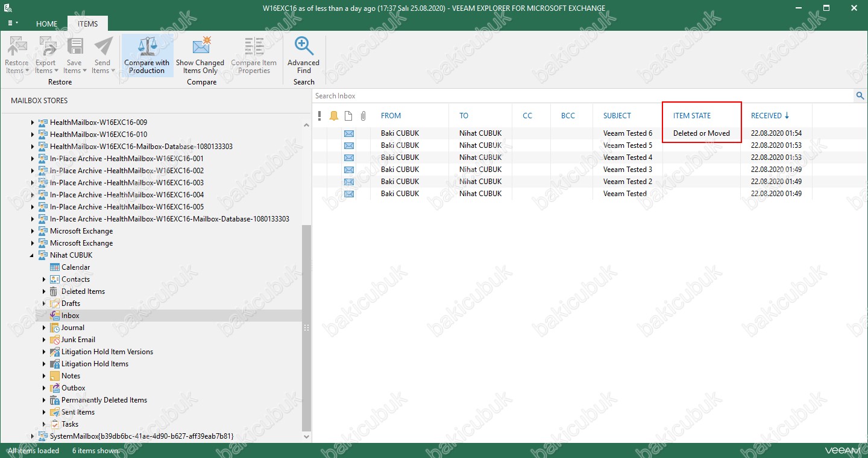Switch to the HOME ribbon tab
Screen dimensions: 868x458
click(x=47, y=24)
